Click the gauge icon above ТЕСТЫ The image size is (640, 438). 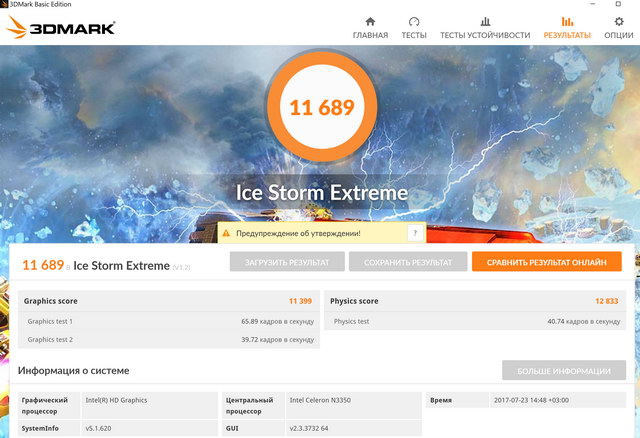[x=414, y=21]
